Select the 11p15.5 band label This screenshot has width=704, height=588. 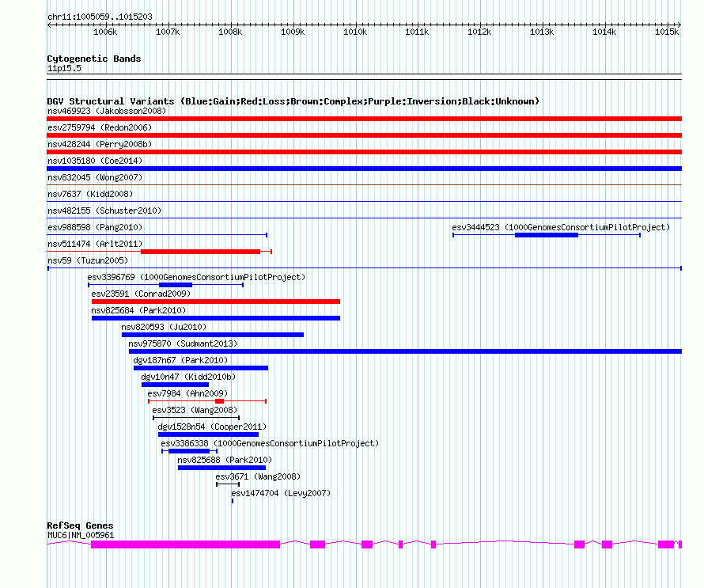pyautogui.click(x=64, y=68)
